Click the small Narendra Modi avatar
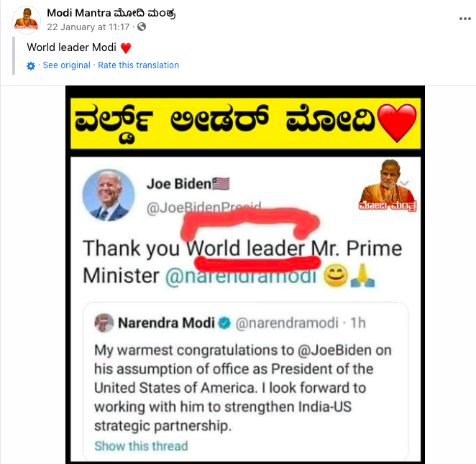Image resolution: width=476 pixels, height=464 pixels. point(104,323)
